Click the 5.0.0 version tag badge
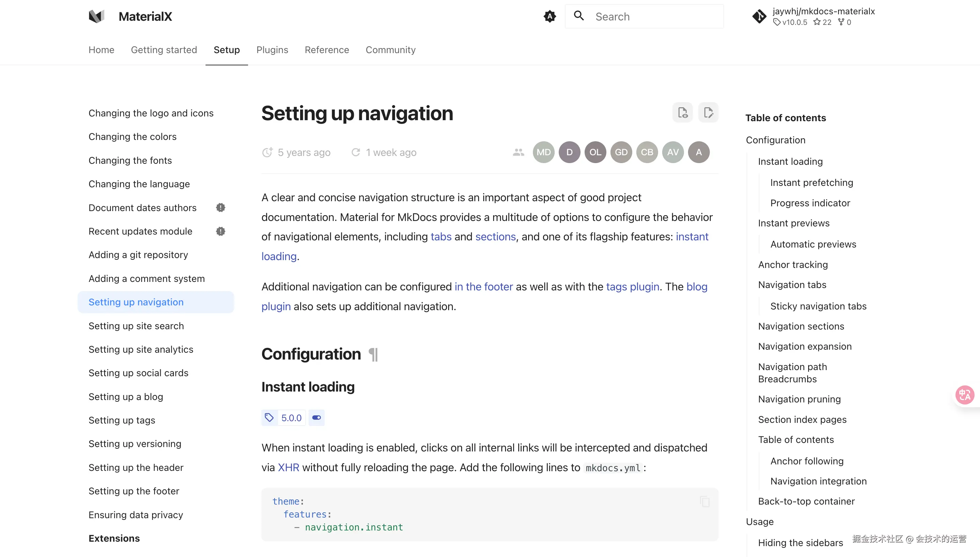Image resolution: width=980 pixels, height=557 pixels. tap(291, 418)
